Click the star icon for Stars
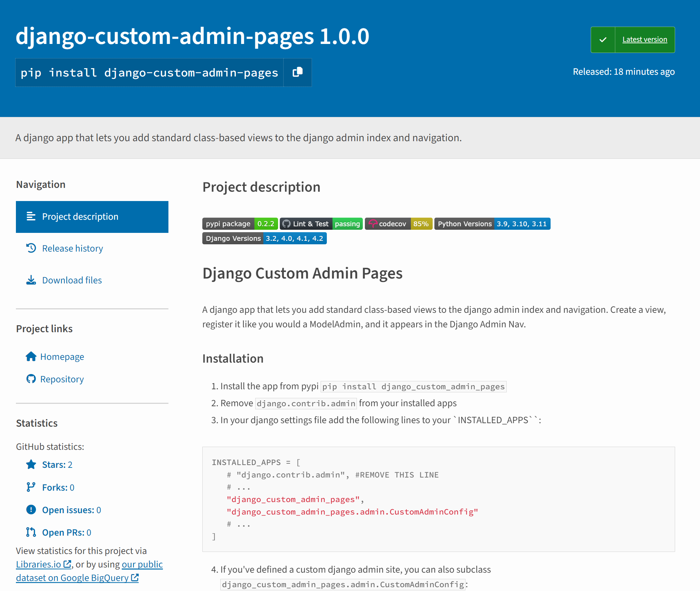 click(31, 464)
